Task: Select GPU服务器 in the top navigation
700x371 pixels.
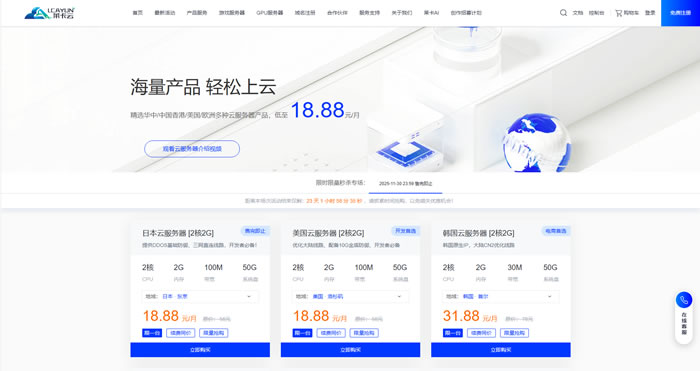Action: click(x=270, y=13)
